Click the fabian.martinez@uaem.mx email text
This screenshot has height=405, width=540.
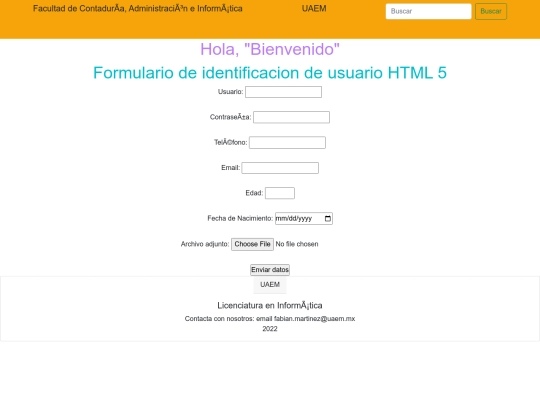pos(314,319)
